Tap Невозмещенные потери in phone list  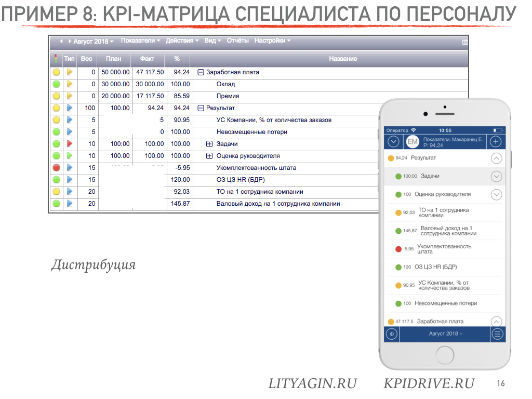pyautogui.click(x=445, y=303)
